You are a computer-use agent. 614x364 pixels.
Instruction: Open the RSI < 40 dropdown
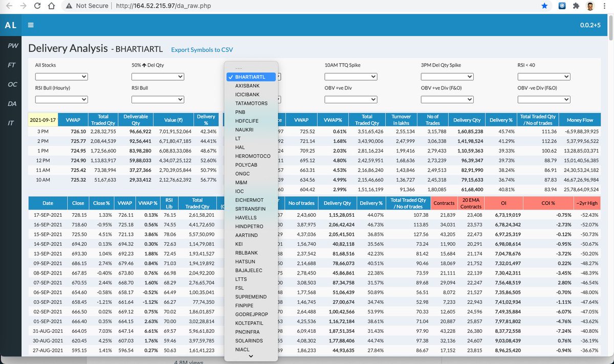pyautogui.click(x=544, y=77)
